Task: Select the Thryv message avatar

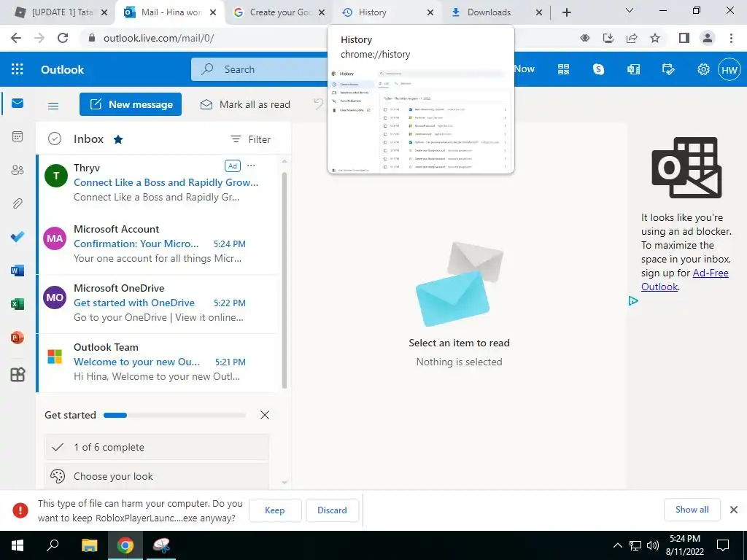Action: 55,176
